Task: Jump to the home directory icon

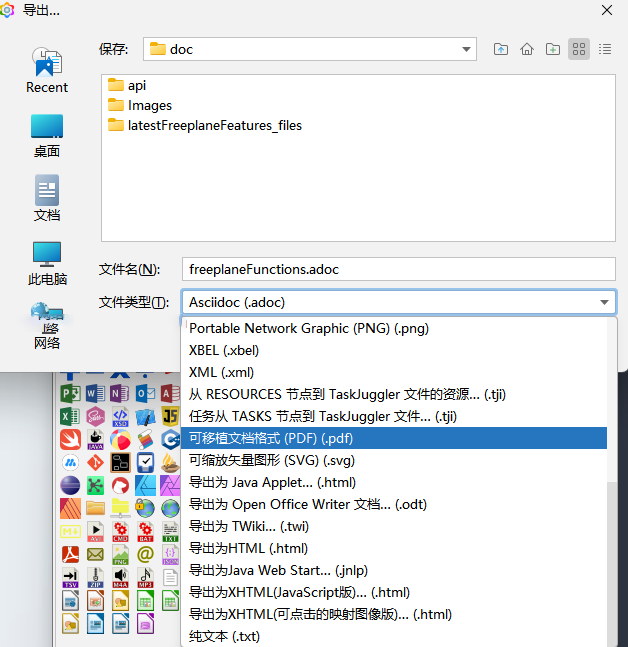Action: click(x=527, y=49)
